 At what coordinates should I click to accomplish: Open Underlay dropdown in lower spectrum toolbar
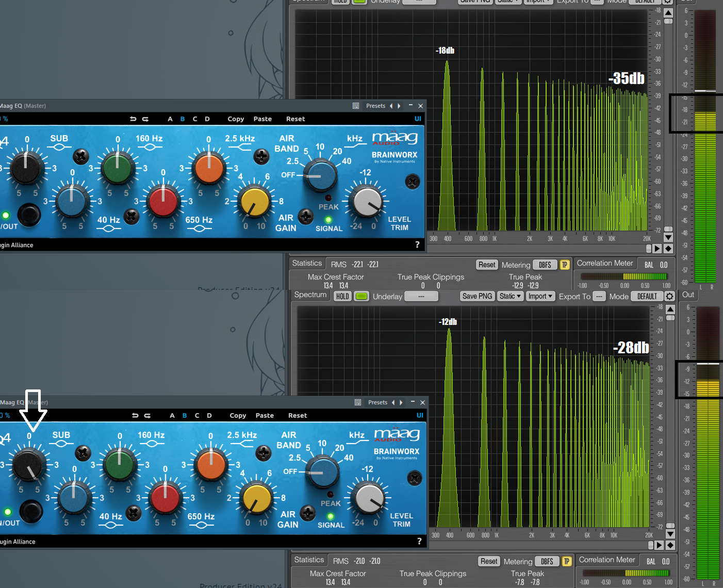(421, 296)
